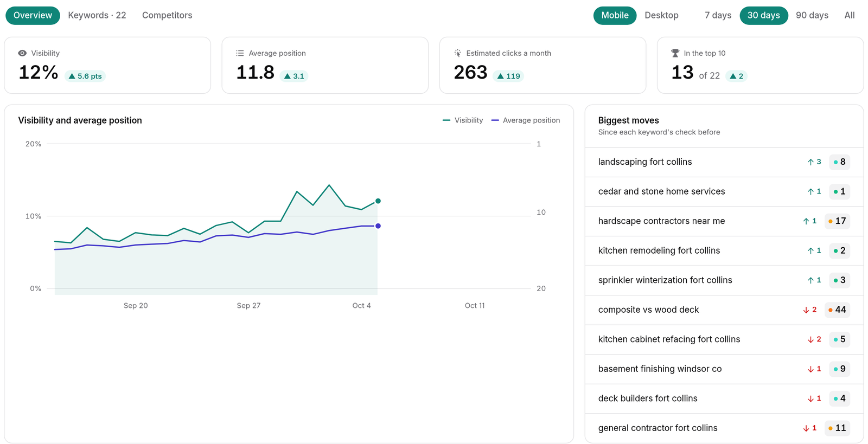Click the down arrow for basement finishing windsor co
The height and width of the screenshot is (444, 868).
tap(810, 369)
